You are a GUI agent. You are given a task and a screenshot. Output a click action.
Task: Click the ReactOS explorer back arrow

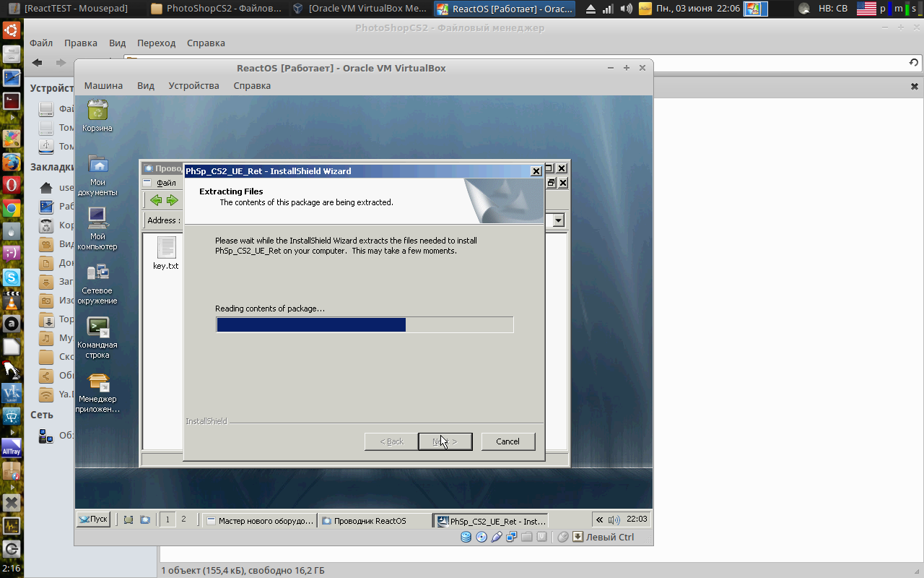click(156, 200)
